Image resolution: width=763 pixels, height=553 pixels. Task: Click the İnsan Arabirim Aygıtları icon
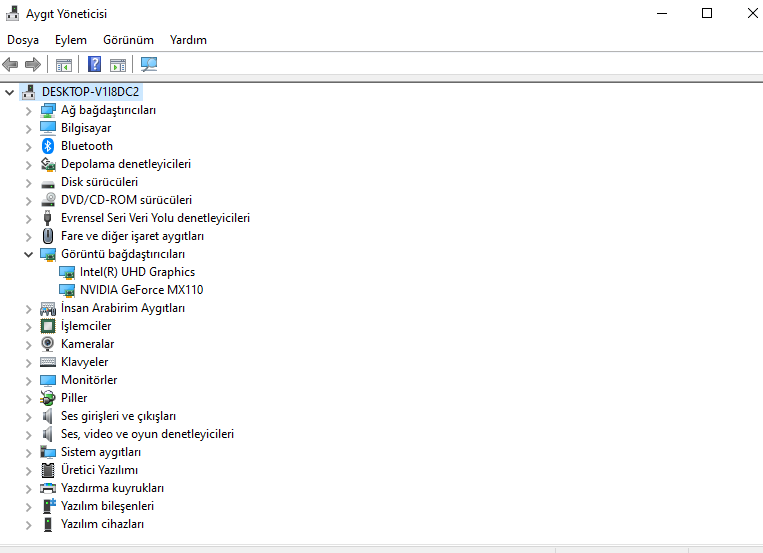(48, 309)
